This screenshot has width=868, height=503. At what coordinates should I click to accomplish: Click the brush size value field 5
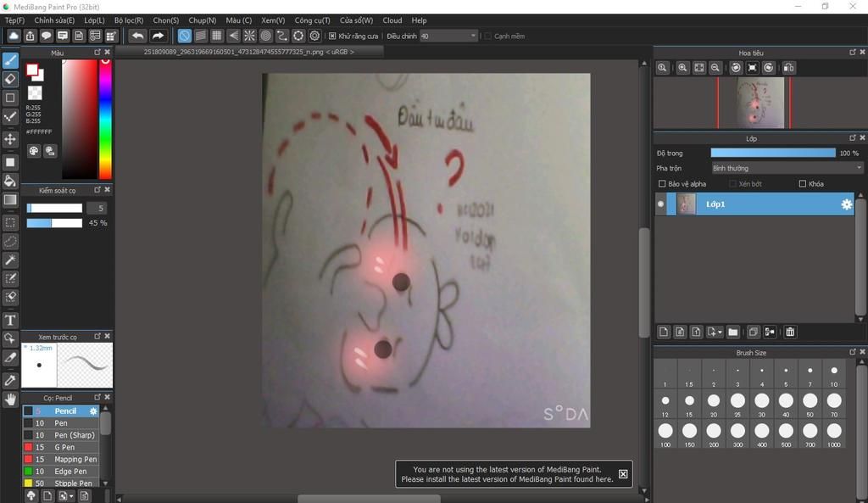[97, 209]
